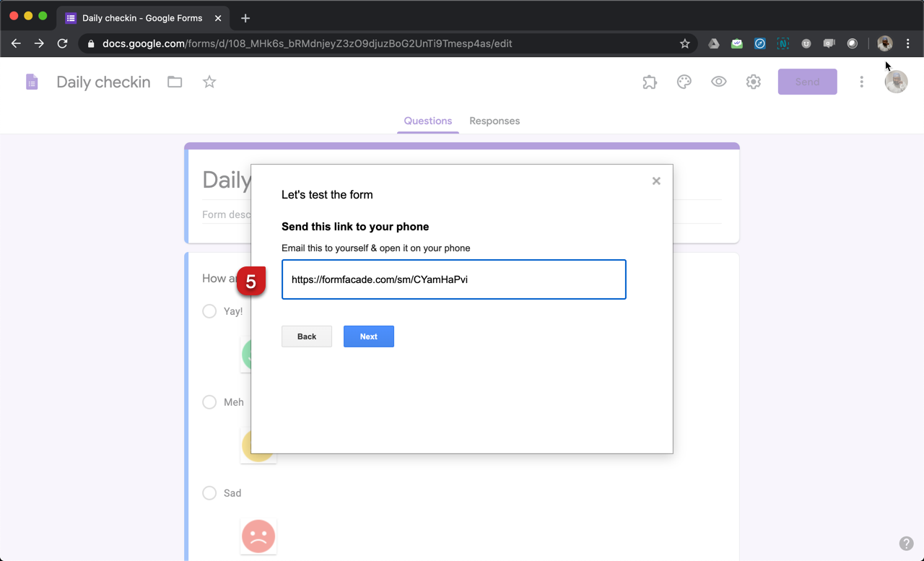924x561 pixels.
Task: Open Google Forms home icon
Action: tap(32, 82)
